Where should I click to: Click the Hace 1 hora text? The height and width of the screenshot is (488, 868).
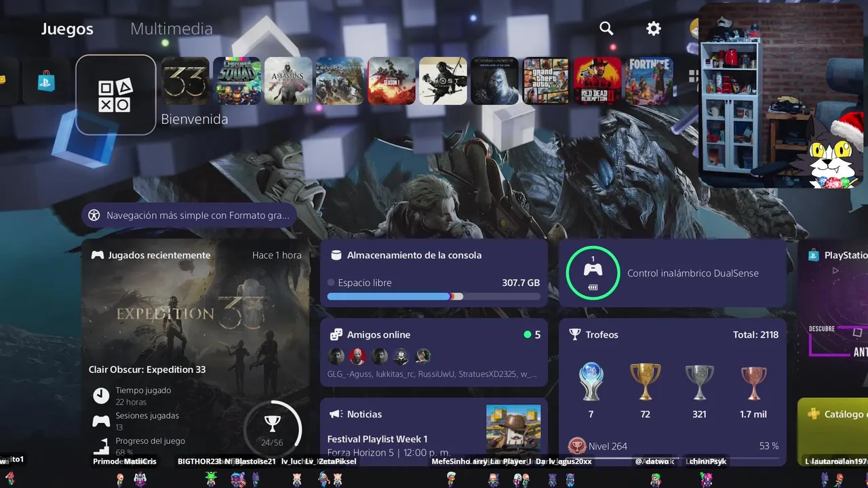277,256
